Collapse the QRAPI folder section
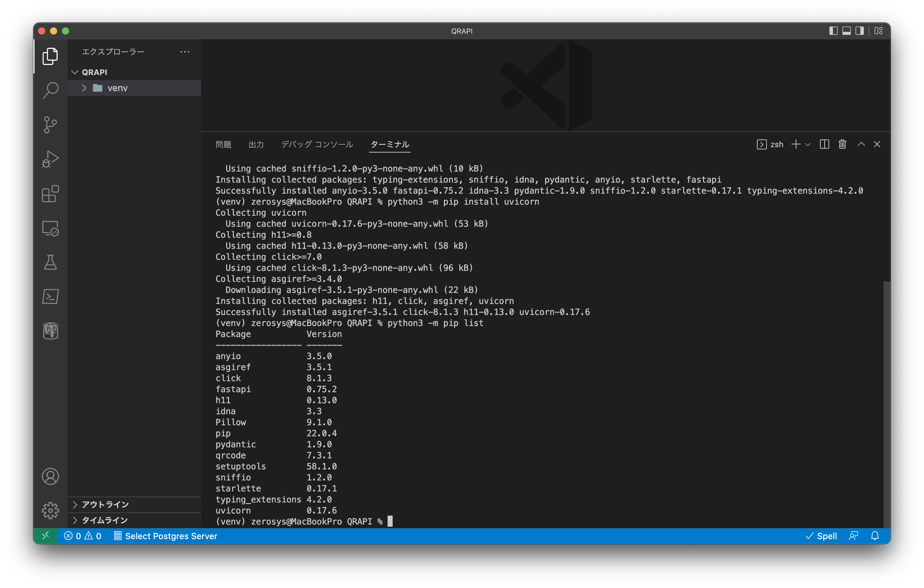The height and width of the screenshot is (588, 924). pos(134,72)
